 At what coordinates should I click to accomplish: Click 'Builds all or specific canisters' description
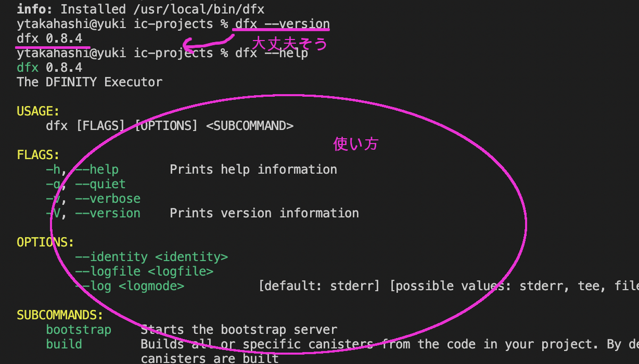click(x=257, y=344)
